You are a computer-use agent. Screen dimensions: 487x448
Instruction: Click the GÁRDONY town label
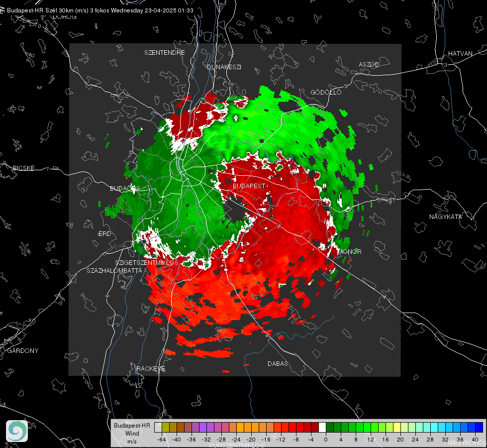(x=23, y=351)
